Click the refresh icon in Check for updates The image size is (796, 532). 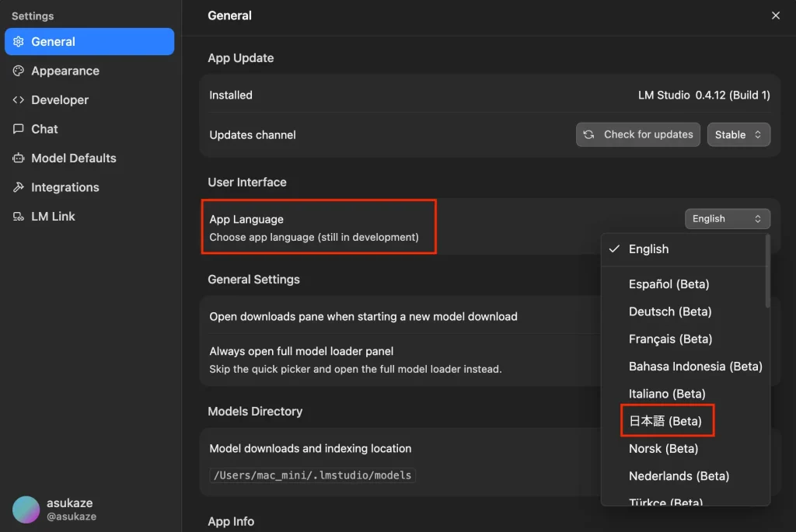tap(589, 134)
